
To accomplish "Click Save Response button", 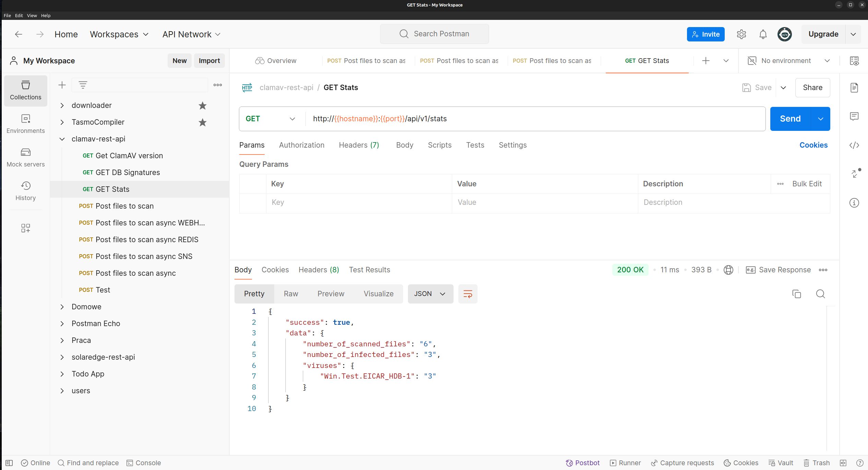I will (778, 270).
